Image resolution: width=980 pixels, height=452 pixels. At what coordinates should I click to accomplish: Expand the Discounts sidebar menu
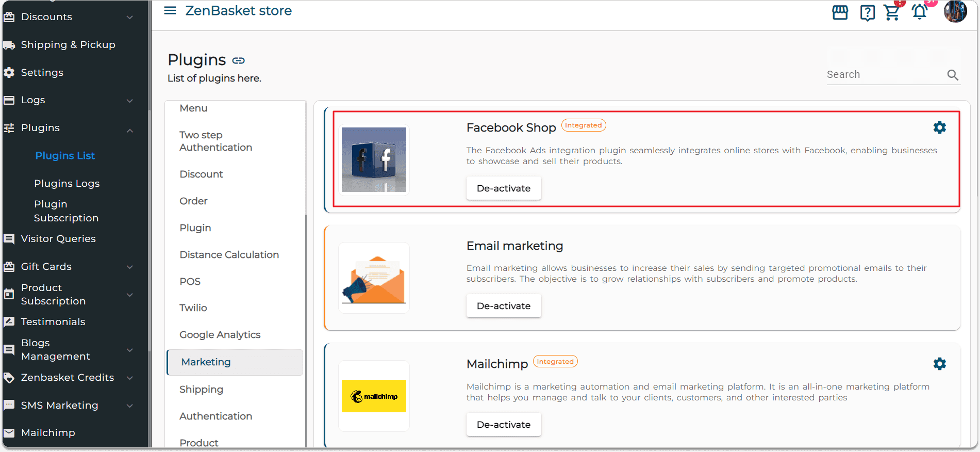point(130,17)
